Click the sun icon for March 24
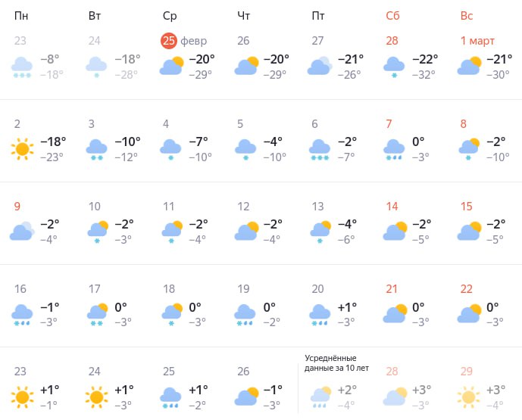 click(x=96, y=396)
